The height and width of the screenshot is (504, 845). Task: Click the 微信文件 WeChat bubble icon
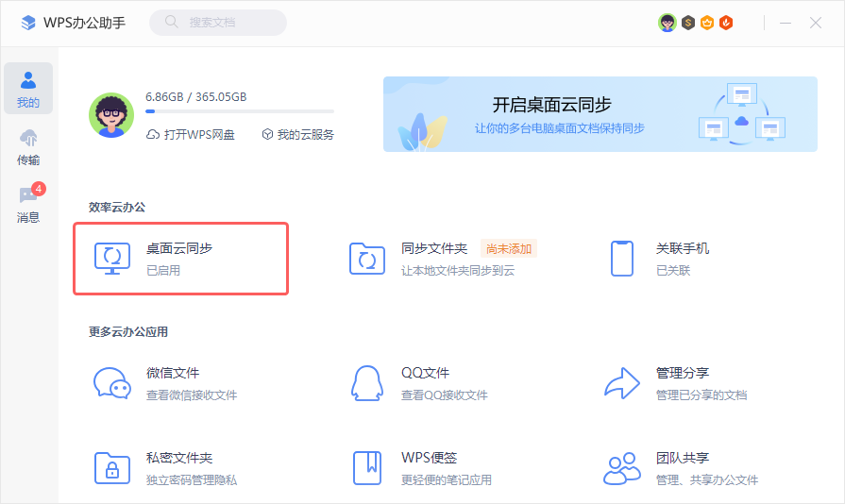pos(112,383)
